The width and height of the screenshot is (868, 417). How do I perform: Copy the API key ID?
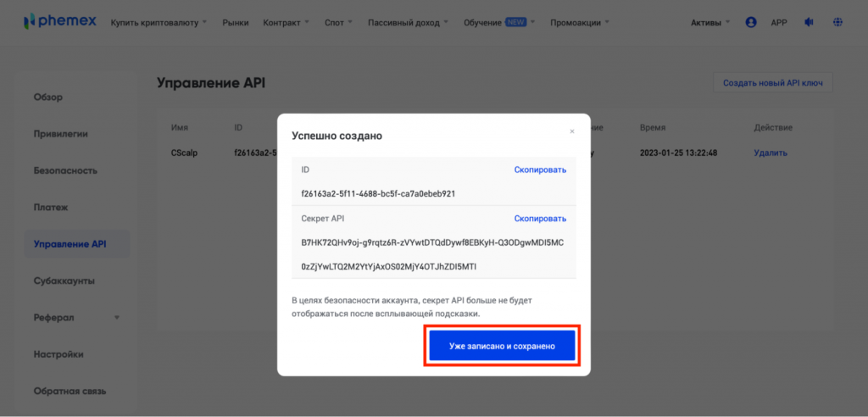pyautogui.click(x=540, y=170)
